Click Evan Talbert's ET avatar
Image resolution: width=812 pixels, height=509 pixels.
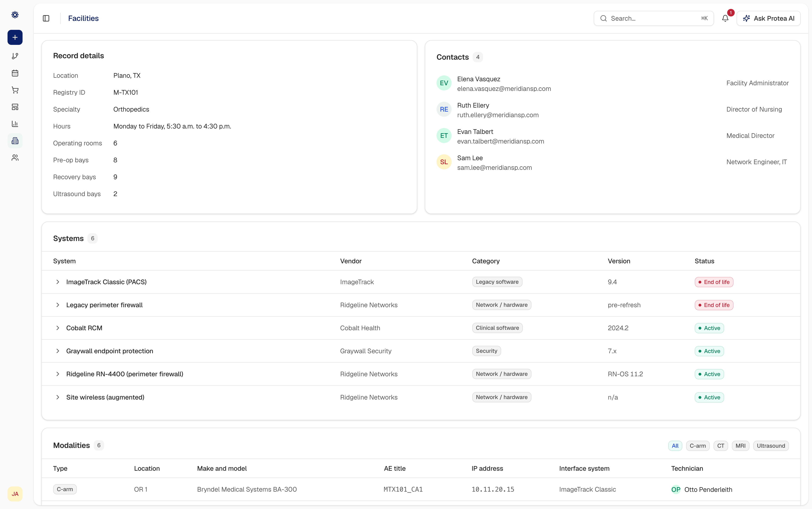point(444,136)
